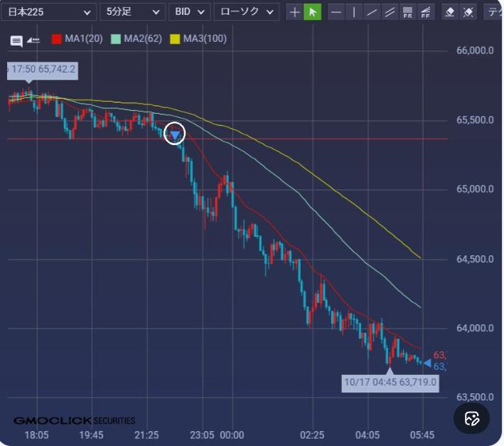This screenshot has width=504, height=446.
Task: Open the ローソク chart type dropdown
Action: tap(247, 12)
